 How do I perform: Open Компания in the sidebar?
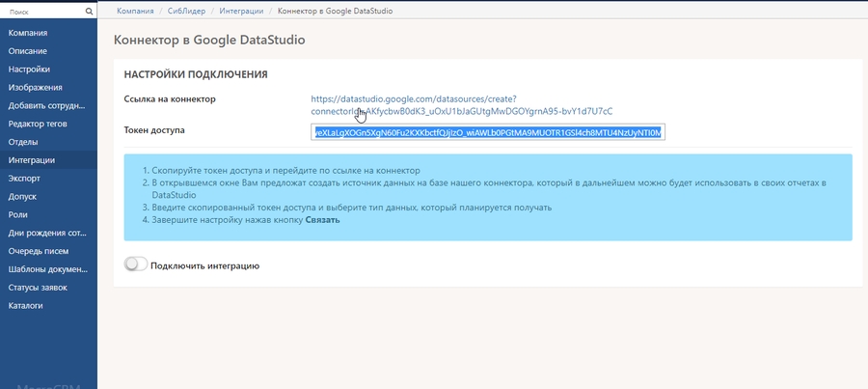coord(28,33)
